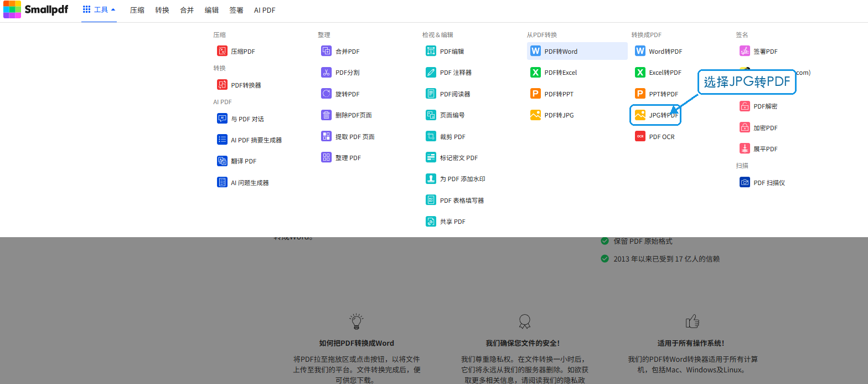Click the 展平PDF icon

(x=745, y=149)
